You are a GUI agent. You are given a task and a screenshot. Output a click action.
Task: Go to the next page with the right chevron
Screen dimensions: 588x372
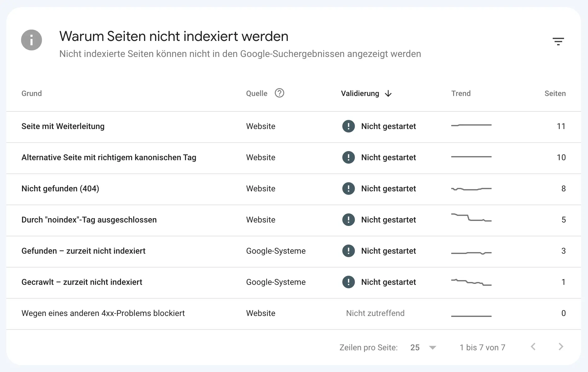(x=561, y=347)
